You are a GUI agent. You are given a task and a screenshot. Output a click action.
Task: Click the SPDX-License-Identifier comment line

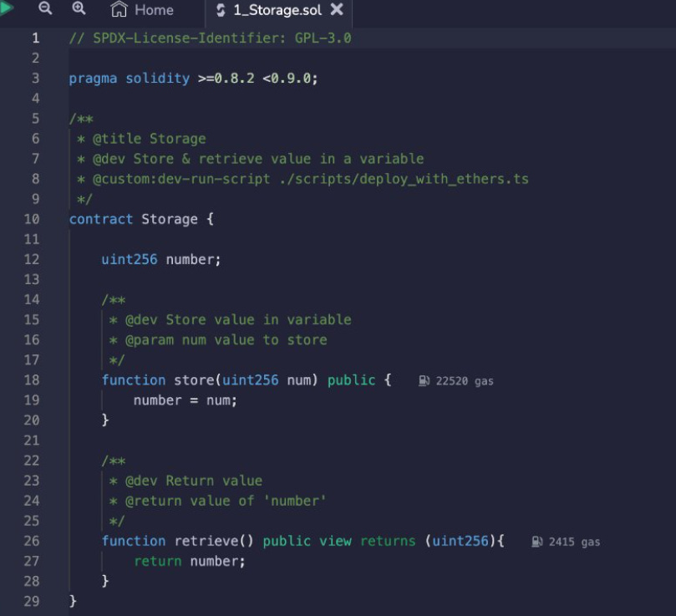coord(210,38)
